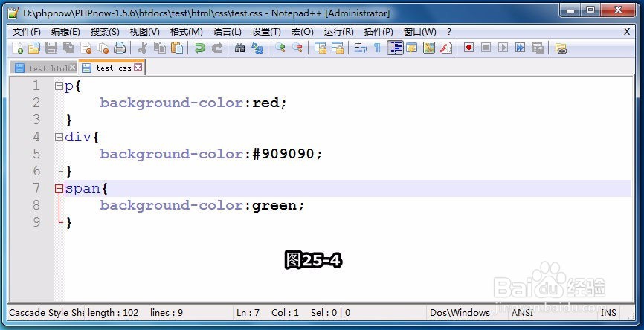Open the 视图(V) menu
The image size is (644, 330).
tap(144, 32)
